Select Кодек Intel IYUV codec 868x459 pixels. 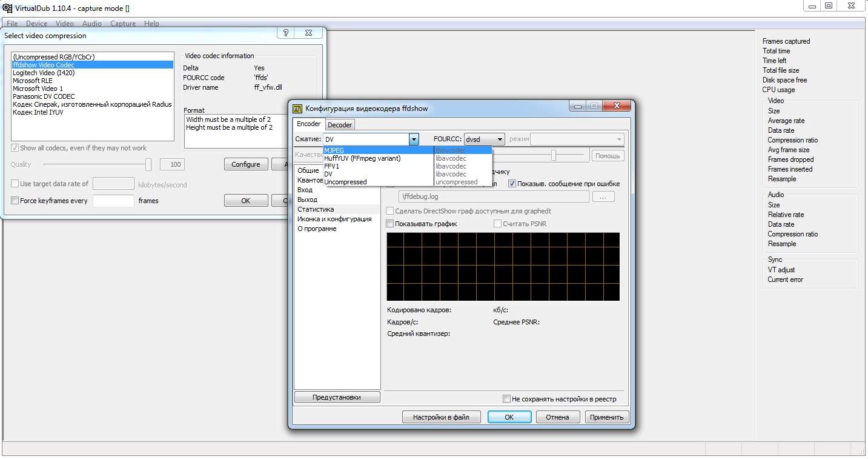93,112
